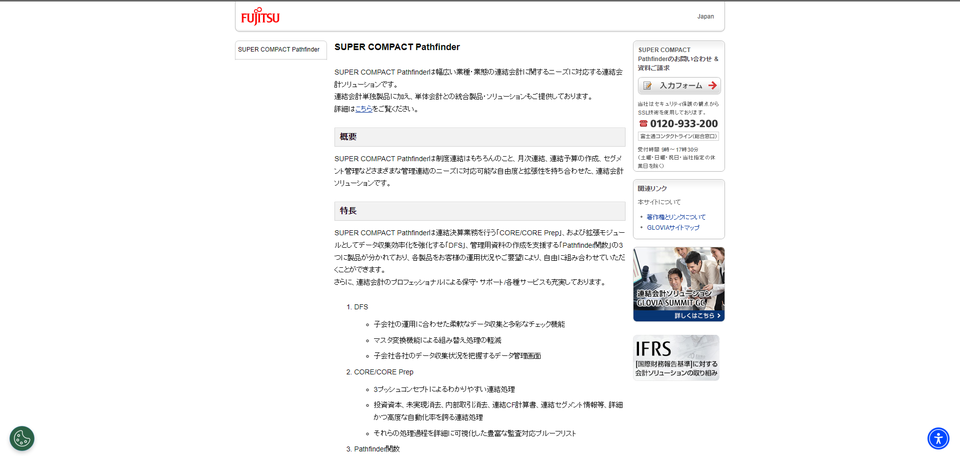Open the IFRS solutions banner

click(x=676, y=357)
